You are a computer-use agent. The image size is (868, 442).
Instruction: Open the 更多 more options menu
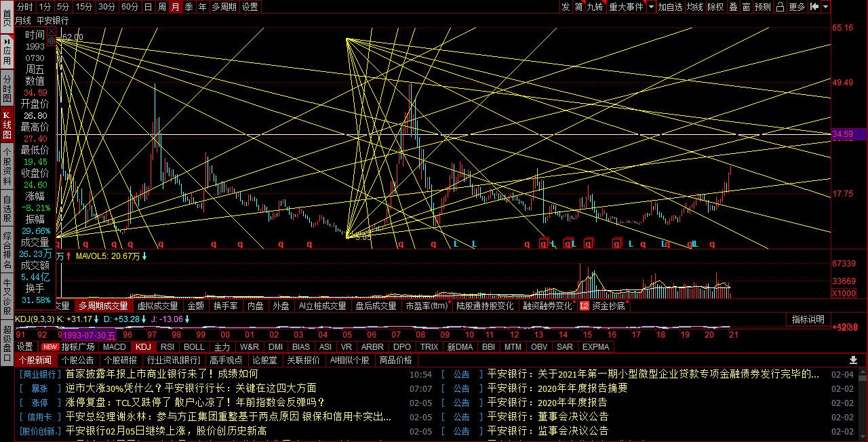[x=797, y=7]
